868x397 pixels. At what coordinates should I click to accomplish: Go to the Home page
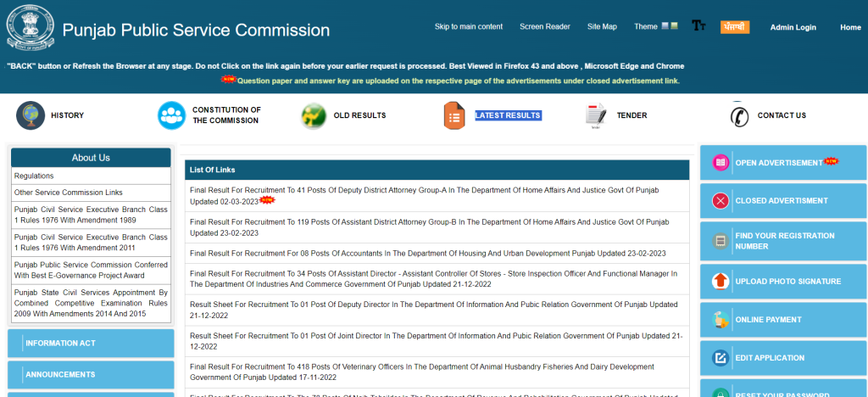pos(850,27)
